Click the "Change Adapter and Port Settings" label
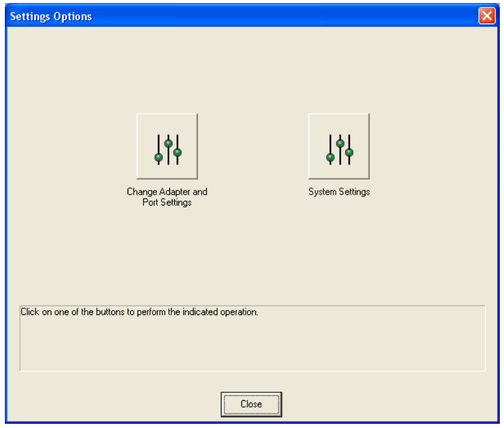 click(x=167, y=197)
